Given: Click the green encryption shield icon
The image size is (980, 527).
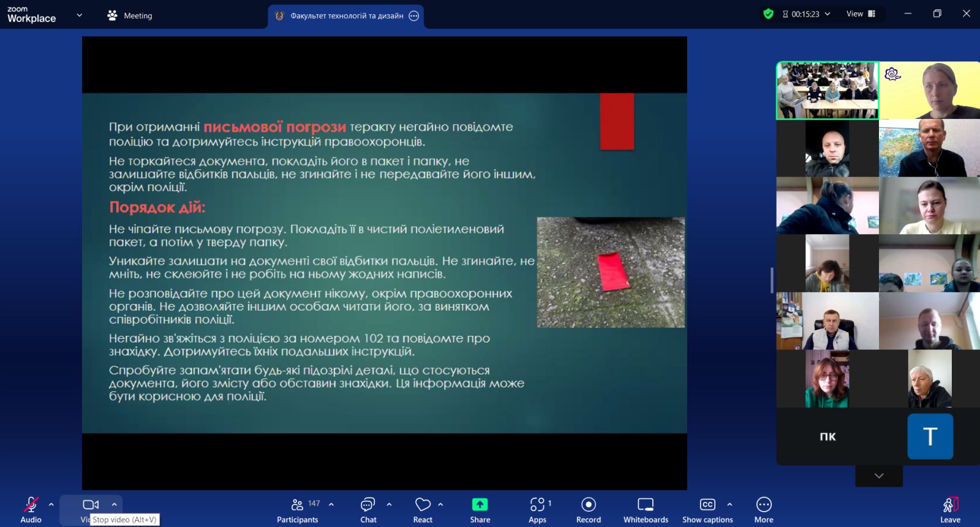Looking at the screenshot, I should point(768,13).
